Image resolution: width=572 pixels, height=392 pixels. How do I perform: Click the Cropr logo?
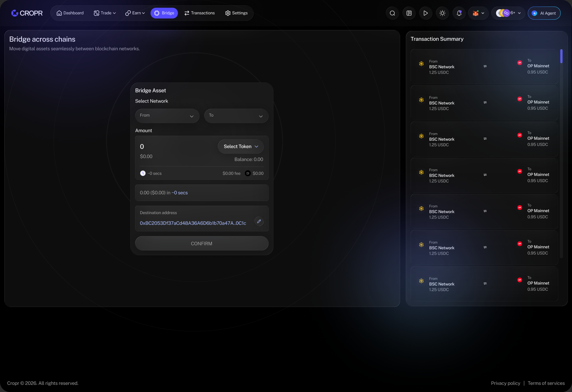[x=27, y=13]
